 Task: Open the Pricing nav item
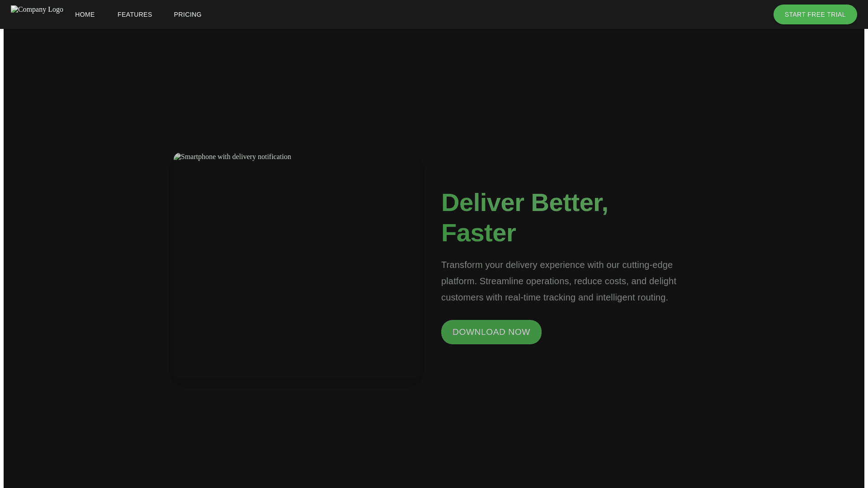coord(188,14)
